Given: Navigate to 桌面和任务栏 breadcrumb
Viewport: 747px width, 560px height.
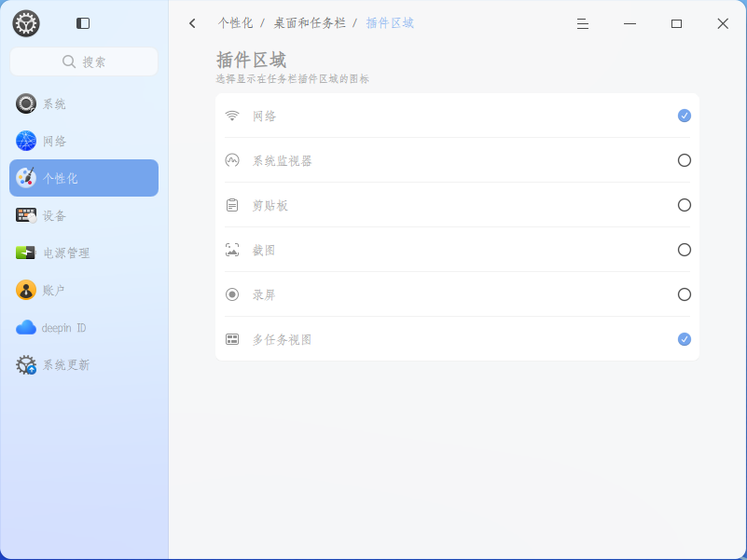Looking at the screenshot, I should (x=310, y=23).
